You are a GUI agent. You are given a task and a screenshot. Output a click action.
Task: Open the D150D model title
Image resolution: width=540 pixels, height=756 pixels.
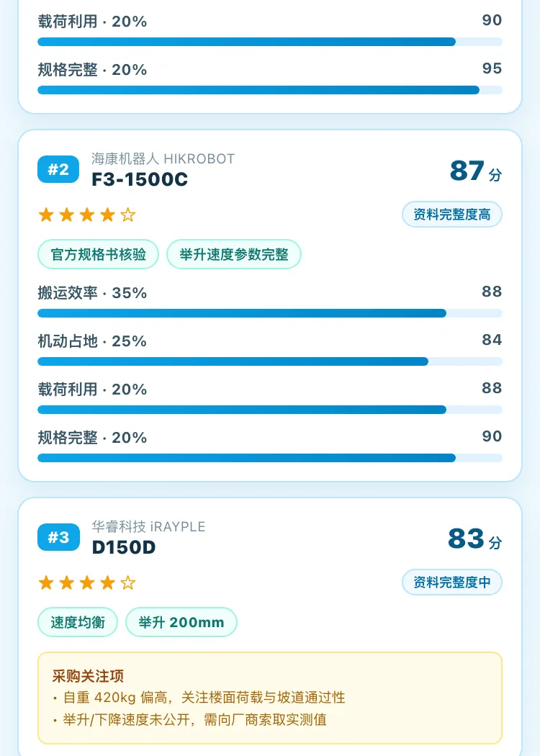point(124,547)
